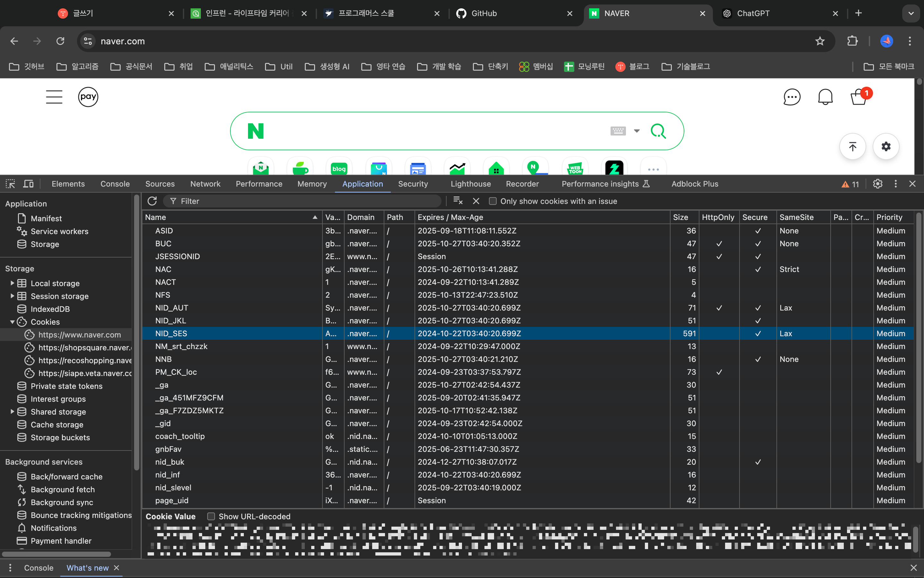This screenshot has width=924, height=578.
Task: Toggle the device toolbar icon
Action: pos(28,184)
